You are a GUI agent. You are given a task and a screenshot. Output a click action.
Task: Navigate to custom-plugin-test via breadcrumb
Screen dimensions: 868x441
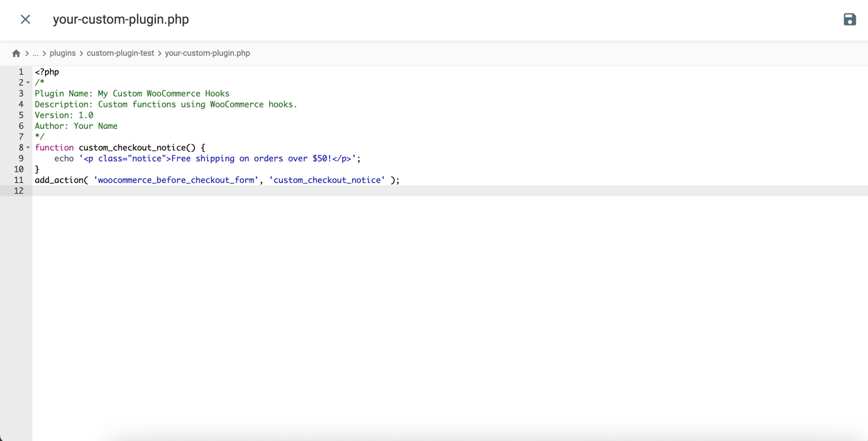(121, 53)
